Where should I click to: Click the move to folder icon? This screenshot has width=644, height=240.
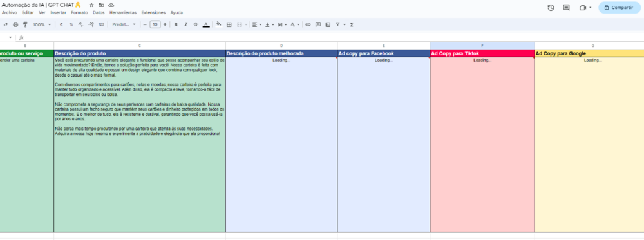[102, 5]
